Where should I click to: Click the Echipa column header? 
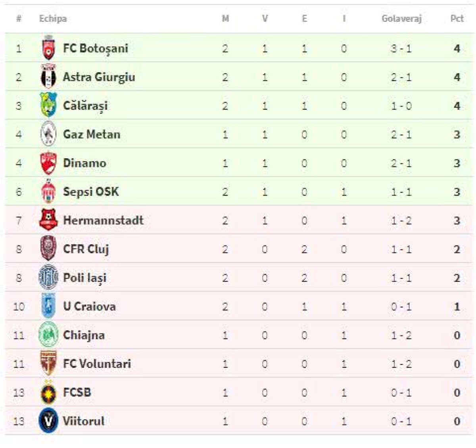(53, 18)
